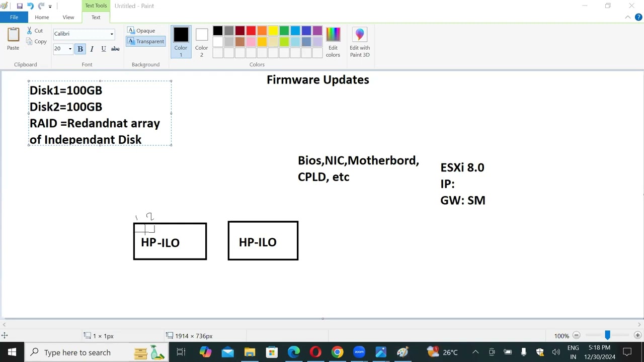Image resolution: width=644 pixels, height=362 pixels.
Task: Toggle Strikethrough formatting
Action: [x=115, y=49]
